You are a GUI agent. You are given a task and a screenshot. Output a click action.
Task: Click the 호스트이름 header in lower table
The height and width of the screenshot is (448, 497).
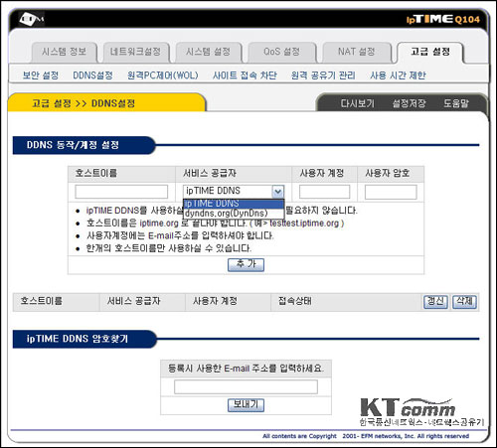(x=42, y=301)
